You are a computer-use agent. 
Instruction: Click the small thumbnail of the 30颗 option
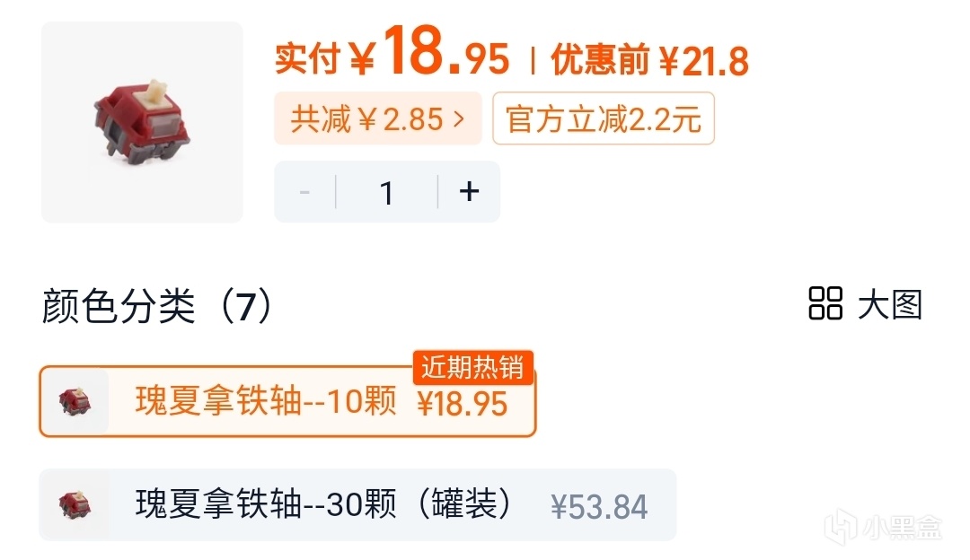[x=74, y=504]
